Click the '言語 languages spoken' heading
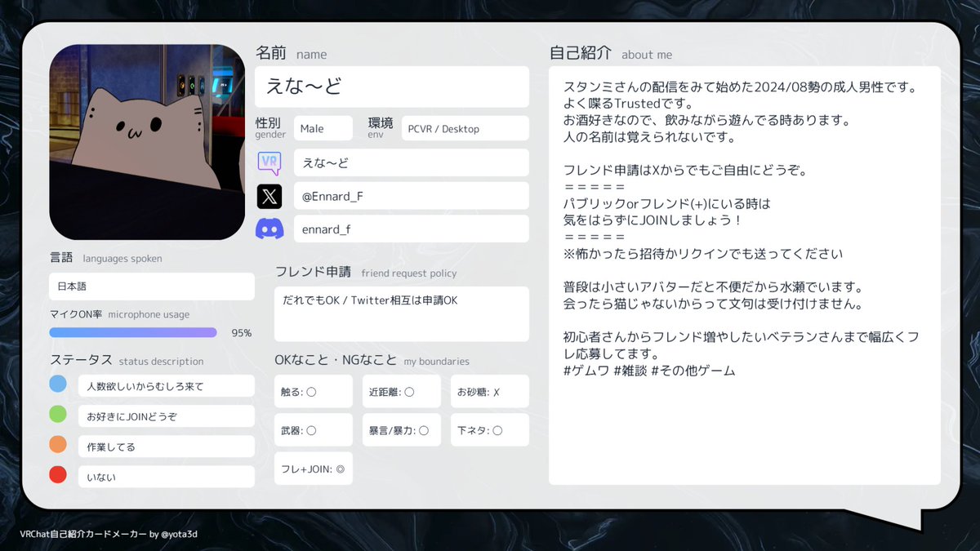980x551 pixels. (x=106, y=258)
